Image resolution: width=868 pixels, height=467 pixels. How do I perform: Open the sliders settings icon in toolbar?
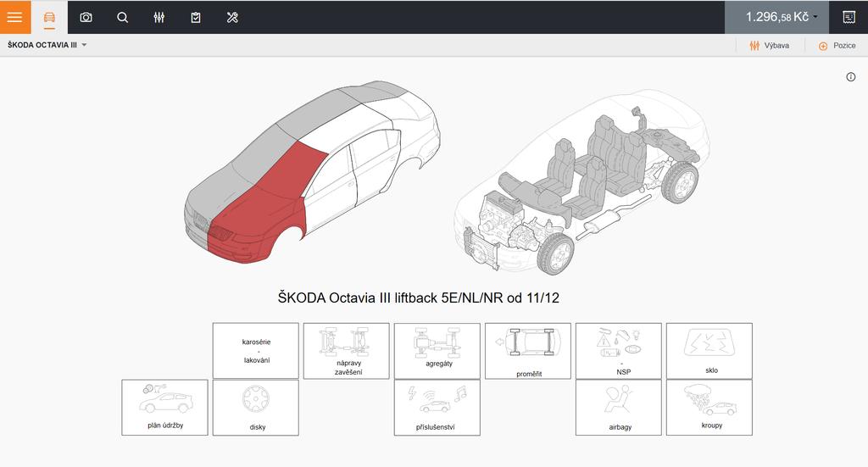[159, 17]
